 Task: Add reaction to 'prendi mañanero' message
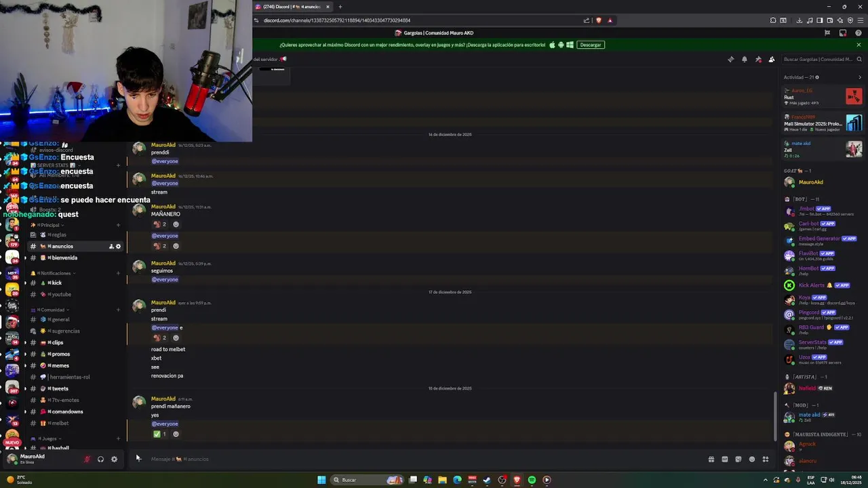coord(176,434)
